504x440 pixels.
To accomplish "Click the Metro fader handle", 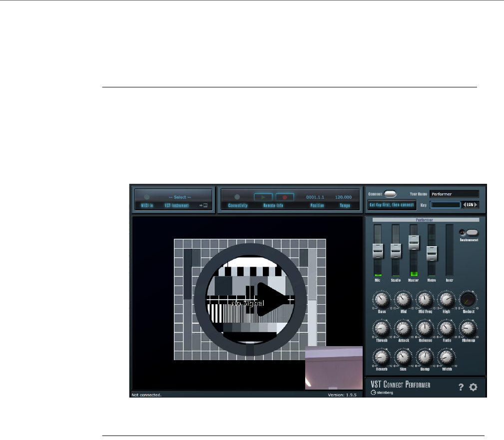I will (432, 254).
